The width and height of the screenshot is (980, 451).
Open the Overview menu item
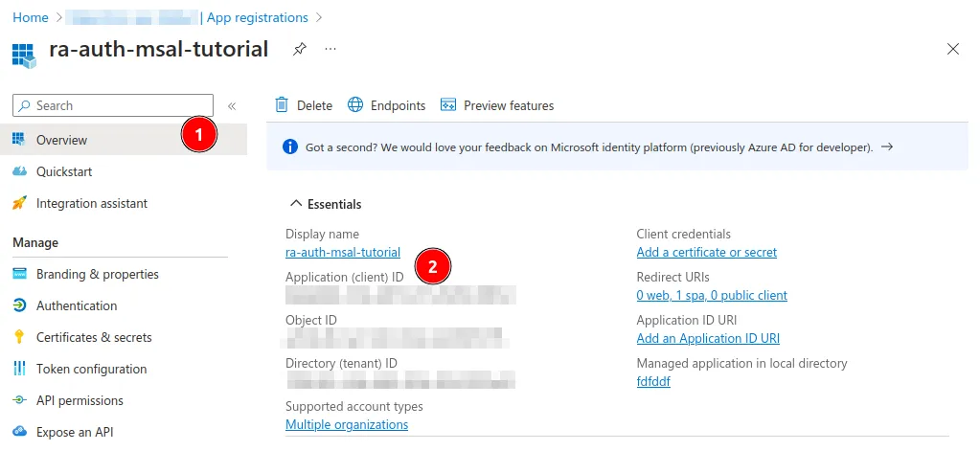pyautogui.click(x=61, y=140)
